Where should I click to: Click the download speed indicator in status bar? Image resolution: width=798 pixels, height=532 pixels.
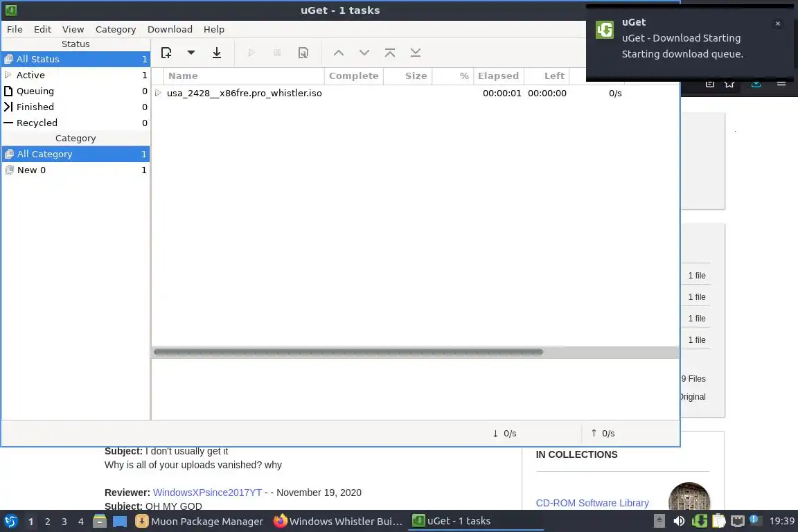[504, 433]
